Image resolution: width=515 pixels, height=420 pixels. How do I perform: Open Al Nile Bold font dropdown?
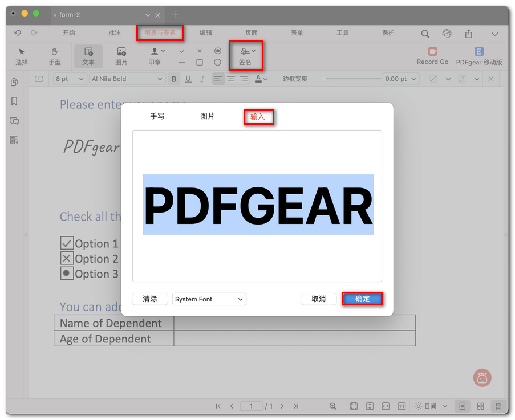[127, 79]
